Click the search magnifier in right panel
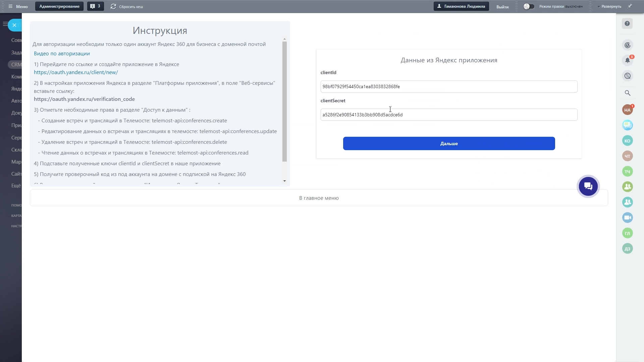The image size is (644, 362). coord(627,93)
